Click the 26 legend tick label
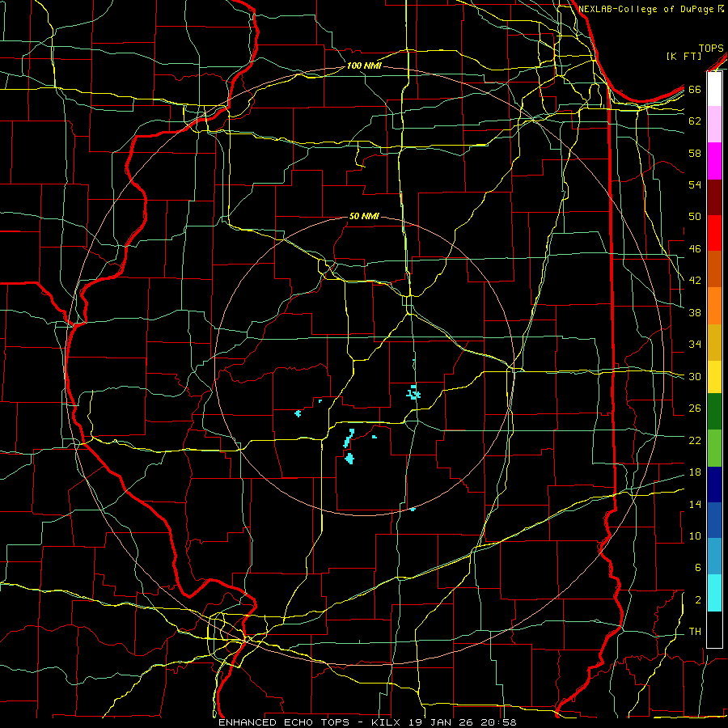This screenshot has height=728, width=728. [695, 408]
